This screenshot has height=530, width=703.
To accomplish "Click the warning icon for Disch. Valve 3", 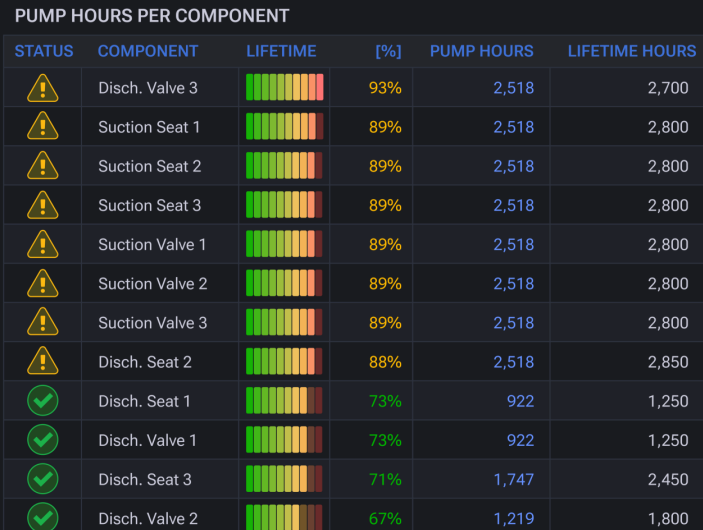I will click(43, 88).
